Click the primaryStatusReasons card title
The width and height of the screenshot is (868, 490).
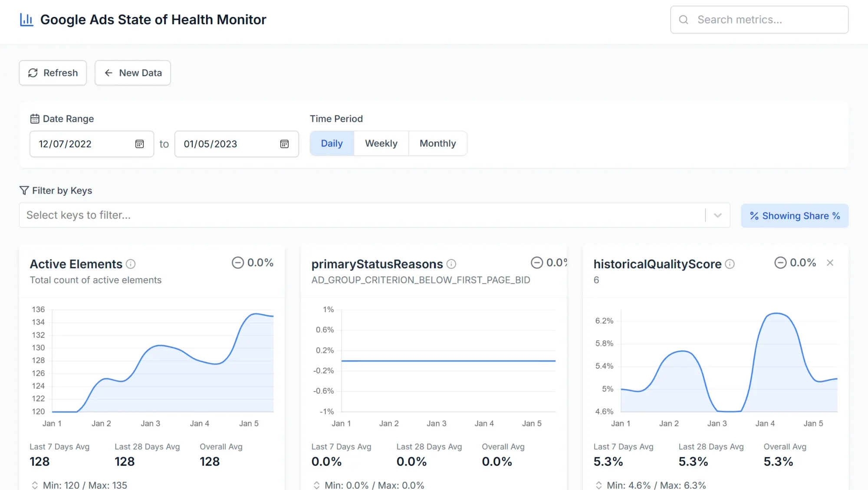(377, 264)
